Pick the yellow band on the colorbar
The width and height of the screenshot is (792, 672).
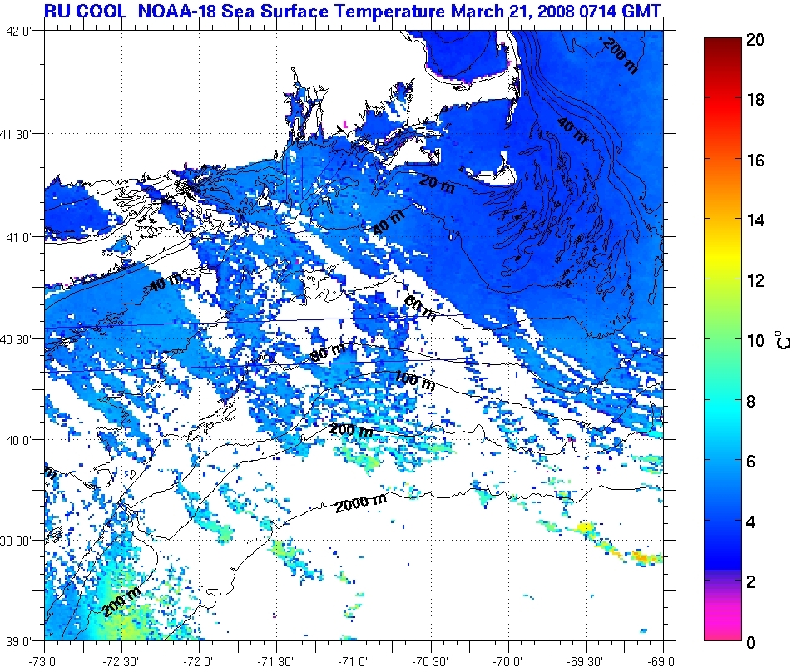[728, 264]
